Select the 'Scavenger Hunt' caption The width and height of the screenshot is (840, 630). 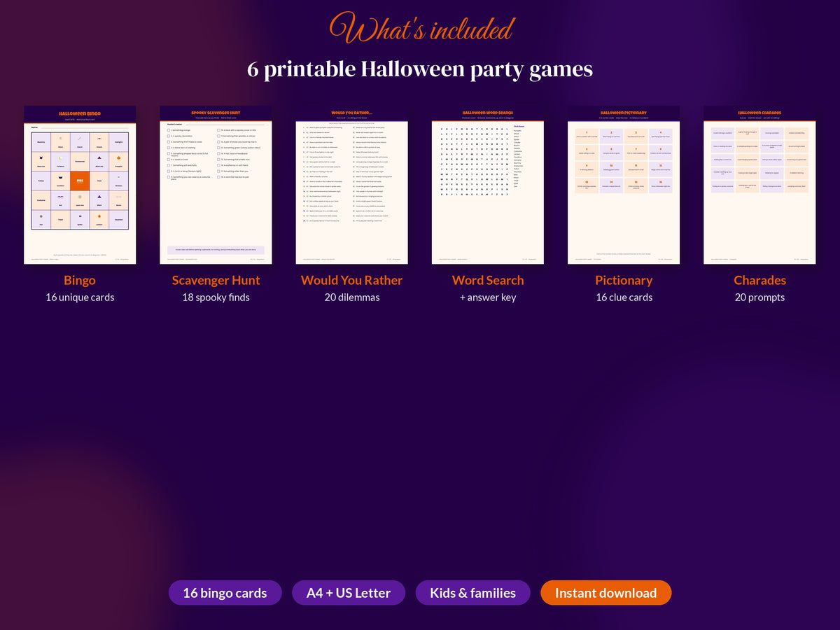pyautogui.click(x=216, y=280)
